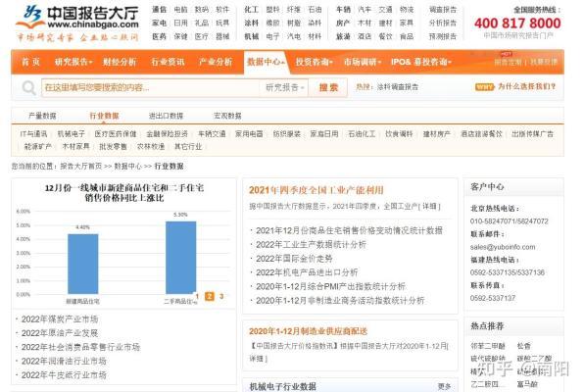The height and width of the screenshot is (392, 584).
Task: Open the article 2022年牛皮纸行业市场
Action: pyautogui.click(x=64, y=375)
